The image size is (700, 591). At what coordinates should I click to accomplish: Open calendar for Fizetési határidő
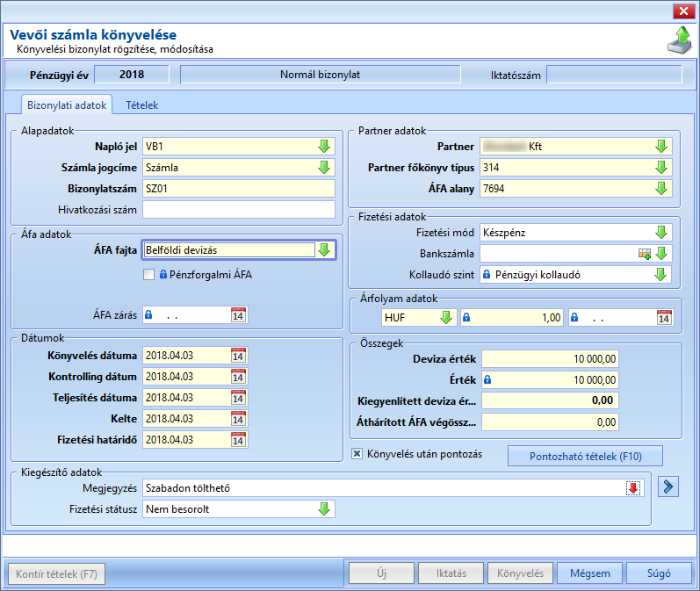pyautogui.click(x=238, y=439)
